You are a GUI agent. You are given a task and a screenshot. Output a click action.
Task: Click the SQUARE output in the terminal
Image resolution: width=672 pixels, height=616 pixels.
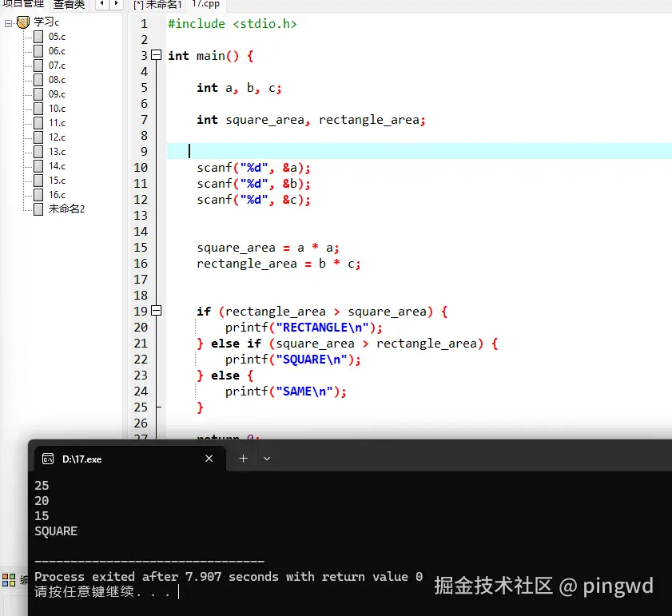click(x=56, y=531)
